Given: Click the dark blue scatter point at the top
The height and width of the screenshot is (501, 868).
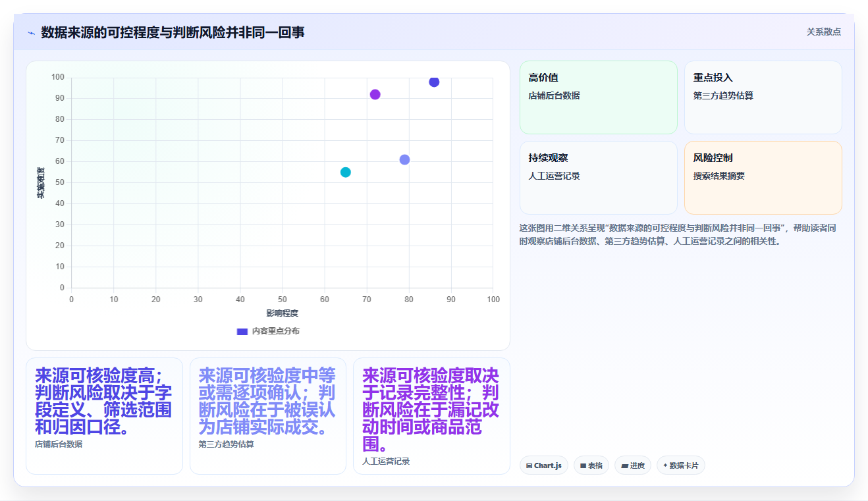Looking at the screenshot, I should point(434,82).
